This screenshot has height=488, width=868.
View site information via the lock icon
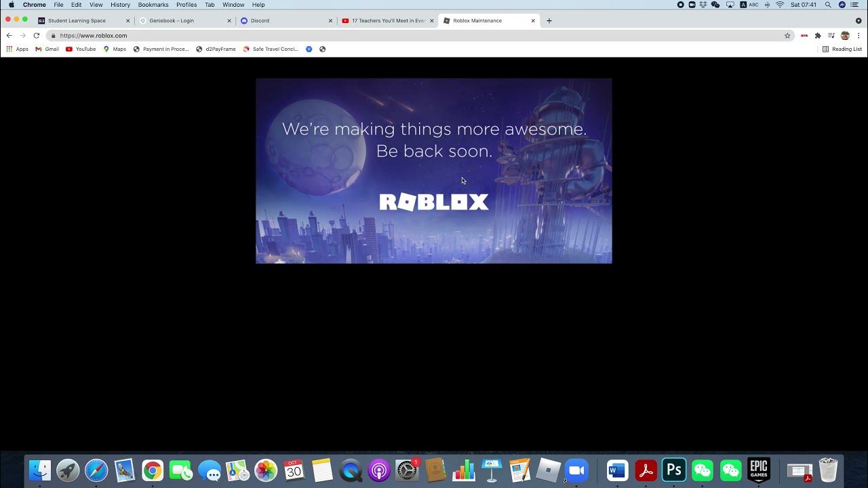[x=53, y=35]
